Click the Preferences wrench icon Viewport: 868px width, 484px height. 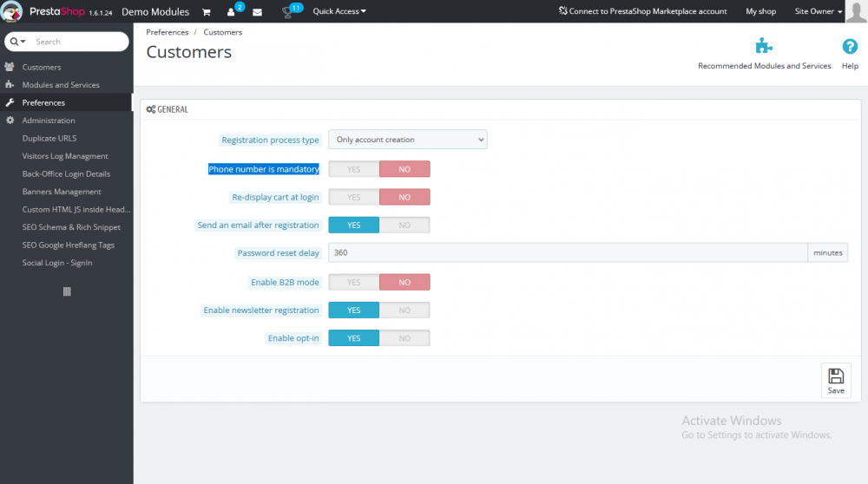tap(10, 102)
